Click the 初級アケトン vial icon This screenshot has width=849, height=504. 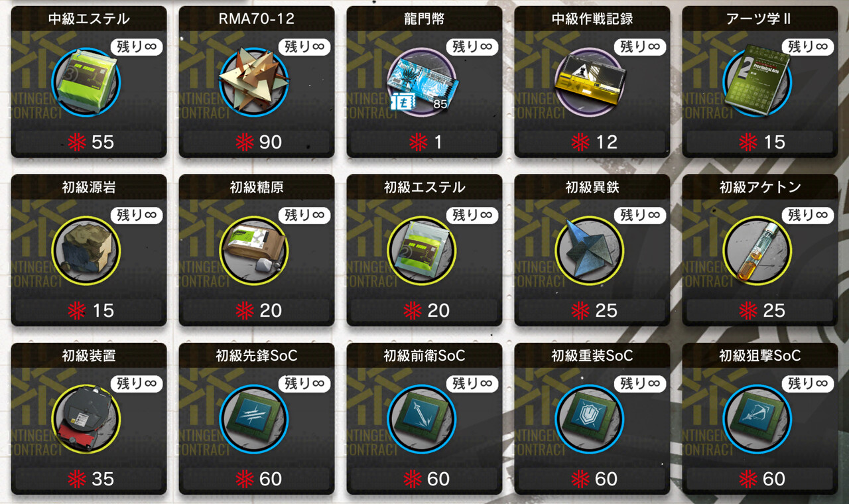[x=757, y=251]
